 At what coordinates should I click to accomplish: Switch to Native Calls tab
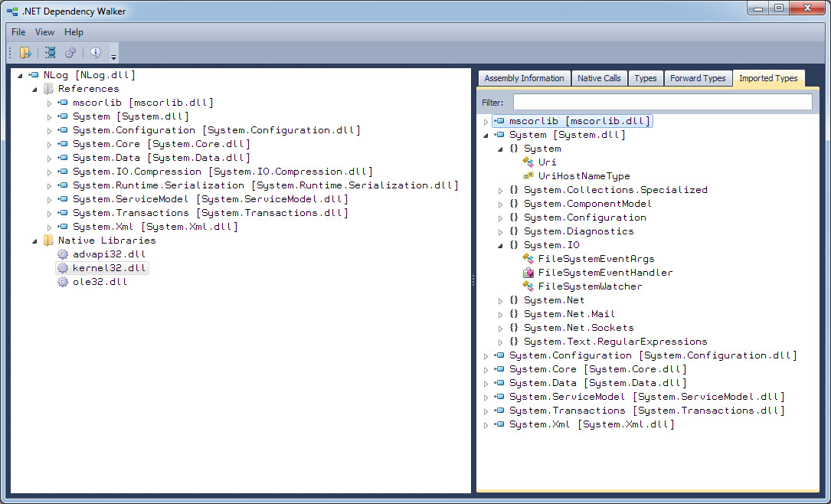(x=599, y=78)
